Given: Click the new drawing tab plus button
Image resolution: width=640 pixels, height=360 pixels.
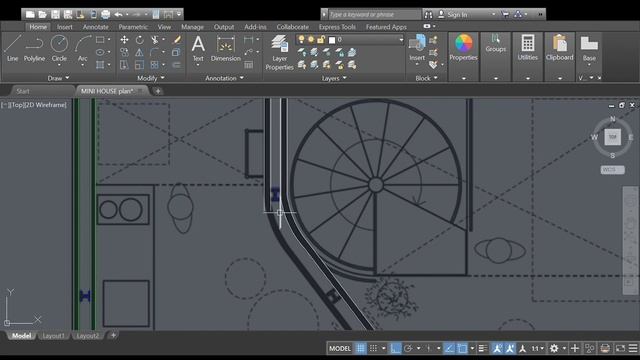Looking at the screenshot, I should point(158,91).
